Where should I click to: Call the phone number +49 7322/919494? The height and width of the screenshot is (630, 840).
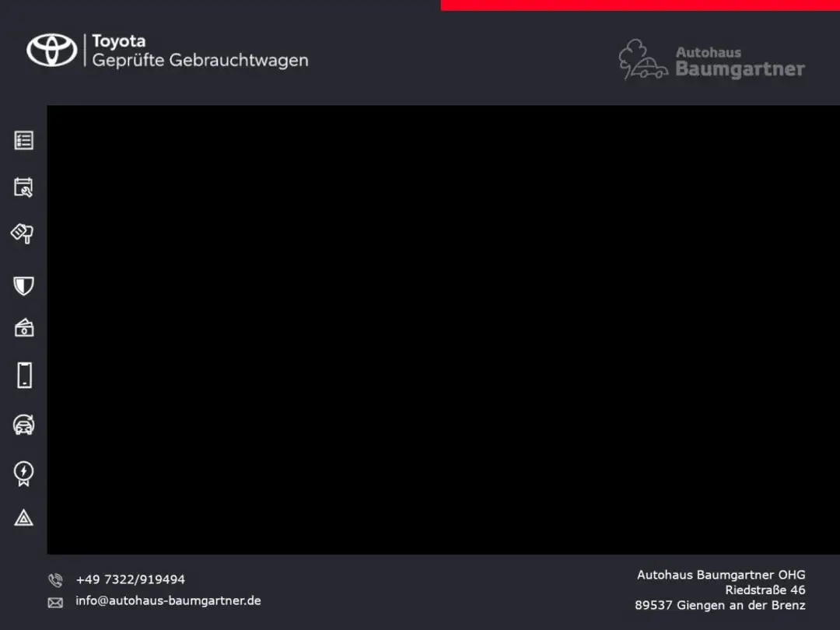131,579
